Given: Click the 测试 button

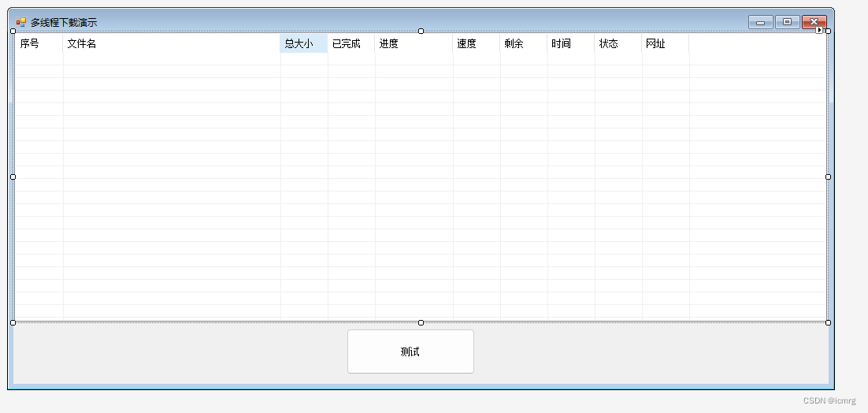Looking at the screenshot, I should 410,352.
